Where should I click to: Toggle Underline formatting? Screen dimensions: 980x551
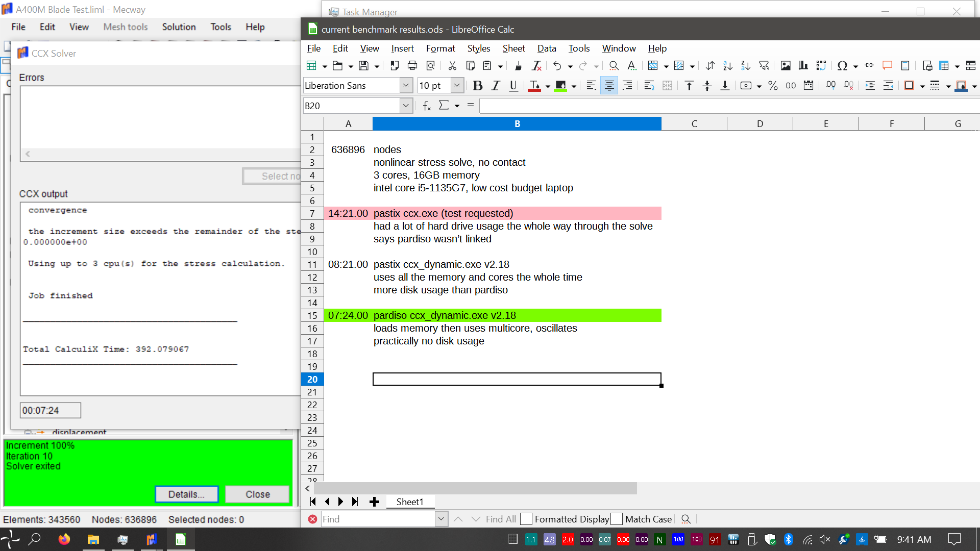513,86
